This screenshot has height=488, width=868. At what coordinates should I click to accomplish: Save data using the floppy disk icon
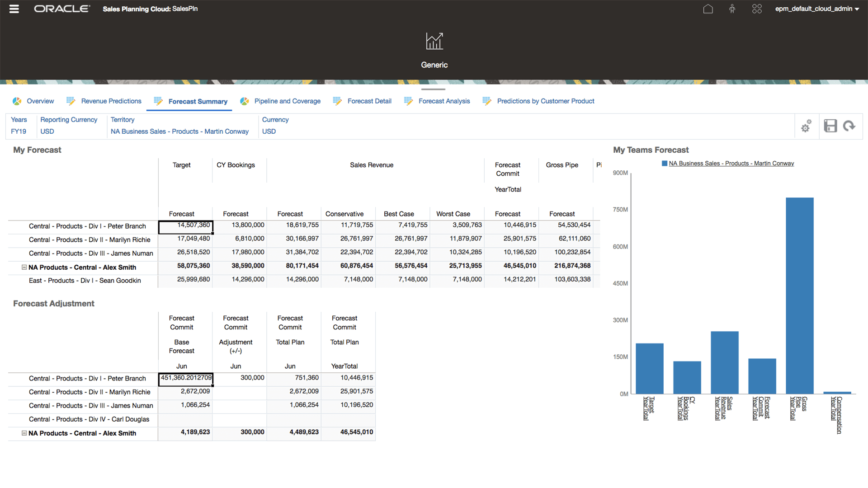click(830, 126)
